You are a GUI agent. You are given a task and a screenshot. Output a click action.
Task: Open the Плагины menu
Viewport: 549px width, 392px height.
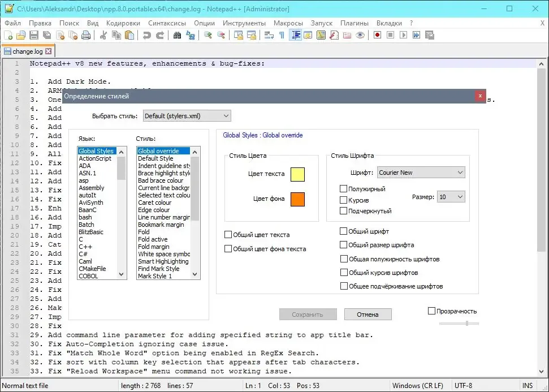(x=355, y=23)
